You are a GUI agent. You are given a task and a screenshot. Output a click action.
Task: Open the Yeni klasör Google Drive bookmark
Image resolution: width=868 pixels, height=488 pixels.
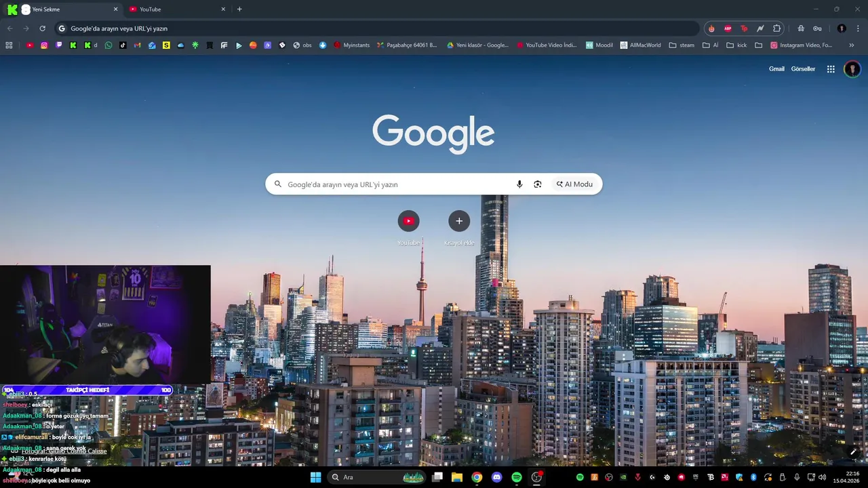477,45
